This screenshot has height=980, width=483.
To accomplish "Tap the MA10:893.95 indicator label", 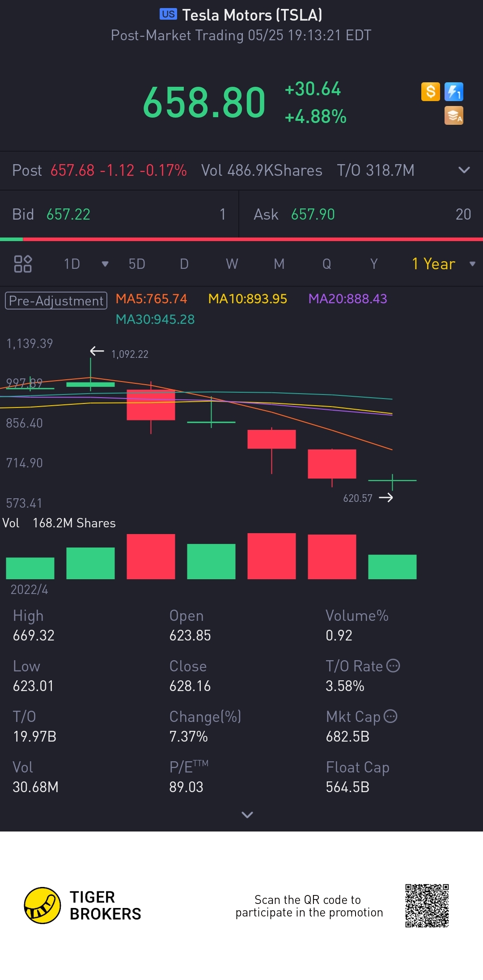I will click(247, 299).
